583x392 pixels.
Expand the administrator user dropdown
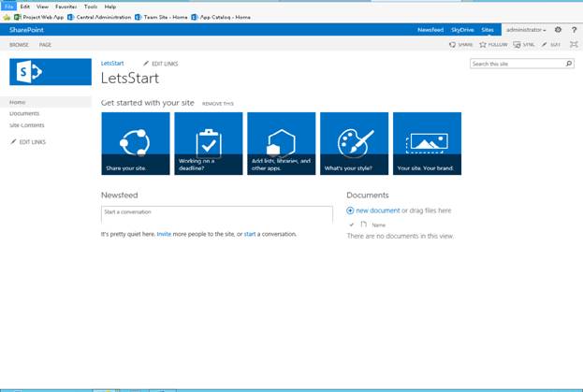click(x=526, y=30)
